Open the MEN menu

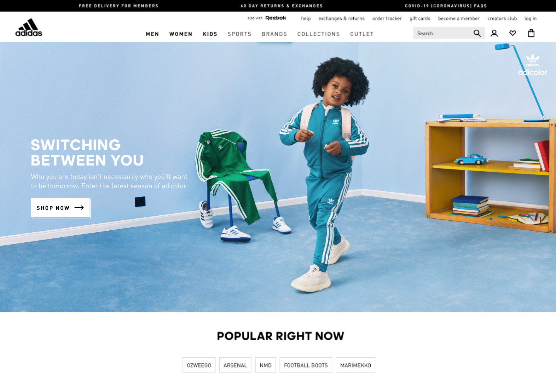pyautogui.click(x=153, y=34)
